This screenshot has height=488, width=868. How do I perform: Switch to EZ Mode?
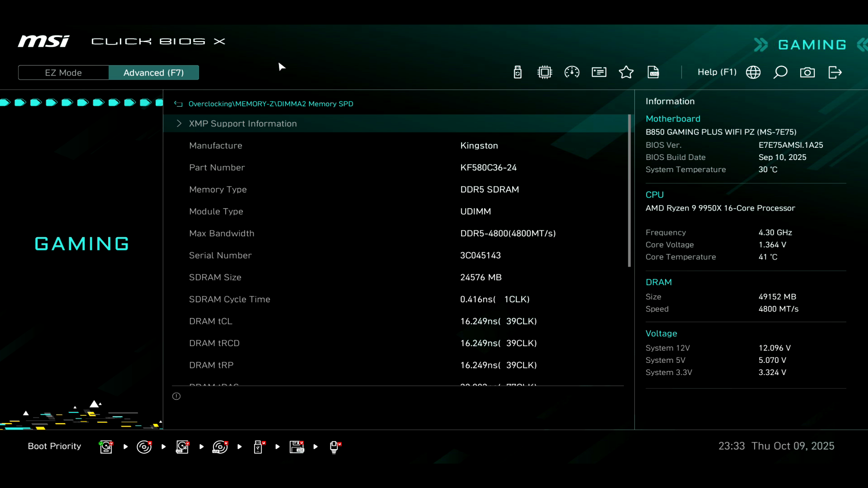pos(63,73)
